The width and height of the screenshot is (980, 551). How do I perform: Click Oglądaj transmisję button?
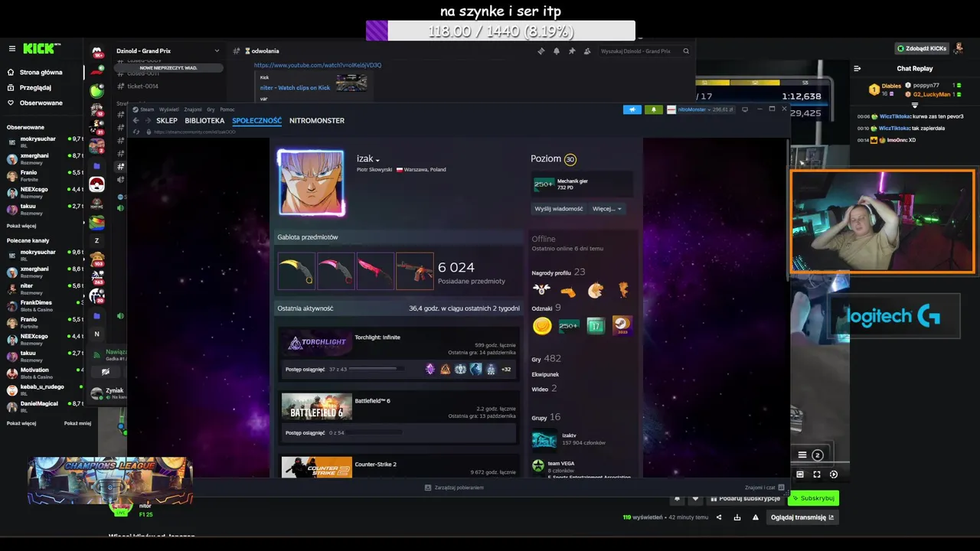coord(802,517)
